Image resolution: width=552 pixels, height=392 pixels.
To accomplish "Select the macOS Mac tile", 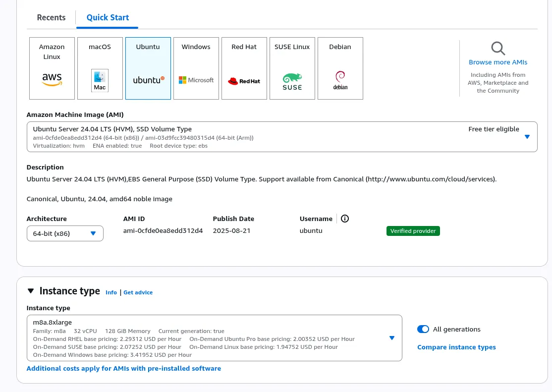I will pos(100,68).
